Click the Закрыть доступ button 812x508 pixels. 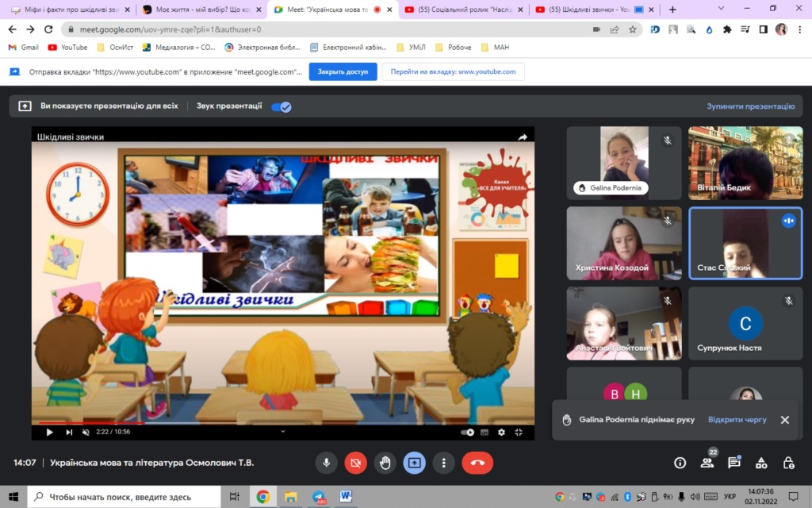343,71
